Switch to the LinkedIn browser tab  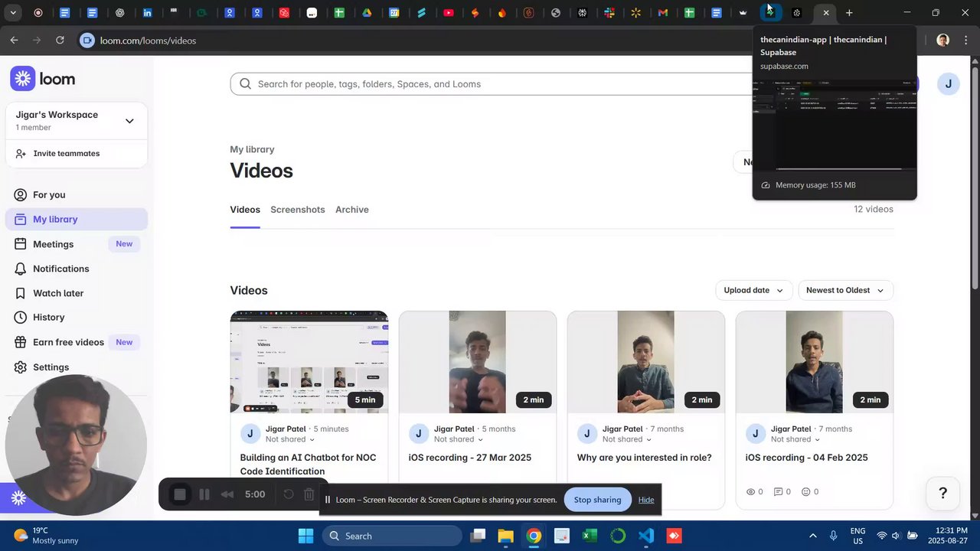[x=148, y=12]
